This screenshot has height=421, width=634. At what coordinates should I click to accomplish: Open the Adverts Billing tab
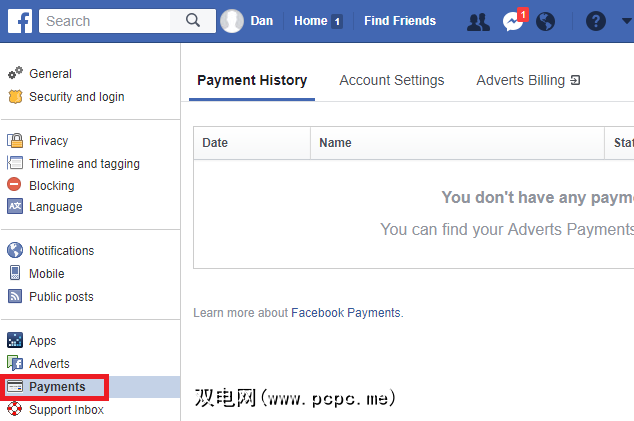click(528, 80)
